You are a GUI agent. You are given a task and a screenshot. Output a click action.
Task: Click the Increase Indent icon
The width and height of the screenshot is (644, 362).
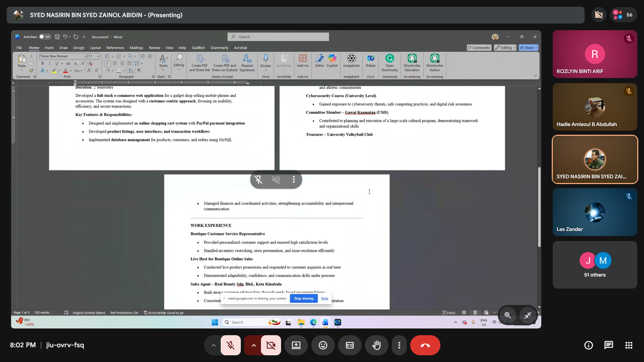(x=150, y=56)
